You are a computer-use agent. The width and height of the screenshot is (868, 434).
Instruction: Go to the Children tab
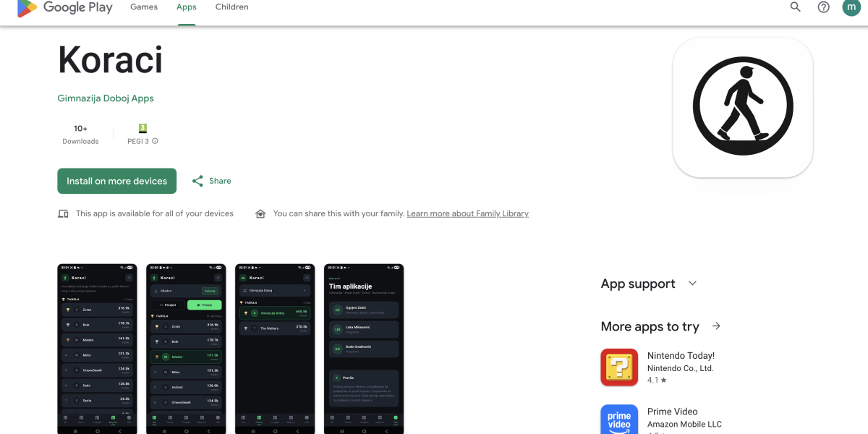click(231, 7)
